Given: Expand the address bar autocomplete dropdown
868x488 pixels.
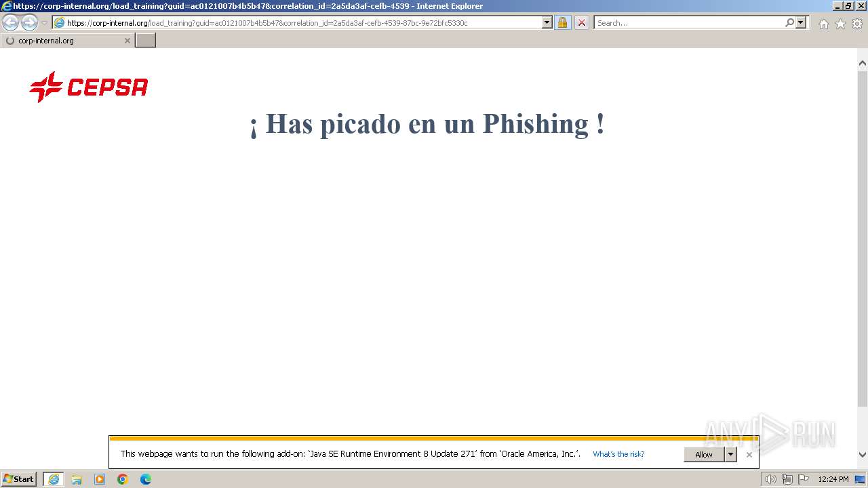Looking at the screenshot, I should click(x=547, y=23).
